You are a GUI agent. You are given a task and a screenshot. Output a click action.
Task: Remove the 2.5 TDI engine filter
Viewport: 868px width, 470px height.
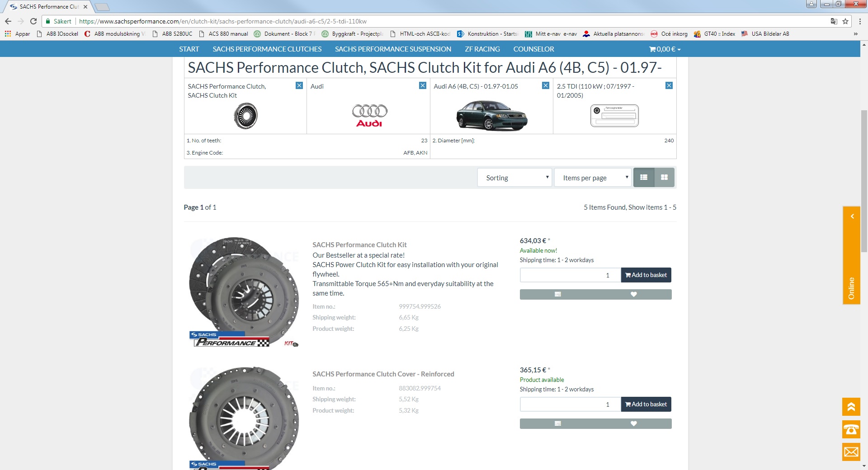tap(669, 85)
